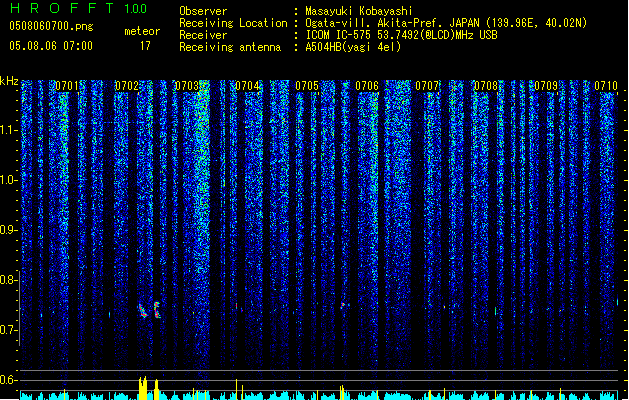Image resolution: width=629 pixels, height=400 pixels.
Task: Click the meteor count value 17
Action: [x=145, y=46]
